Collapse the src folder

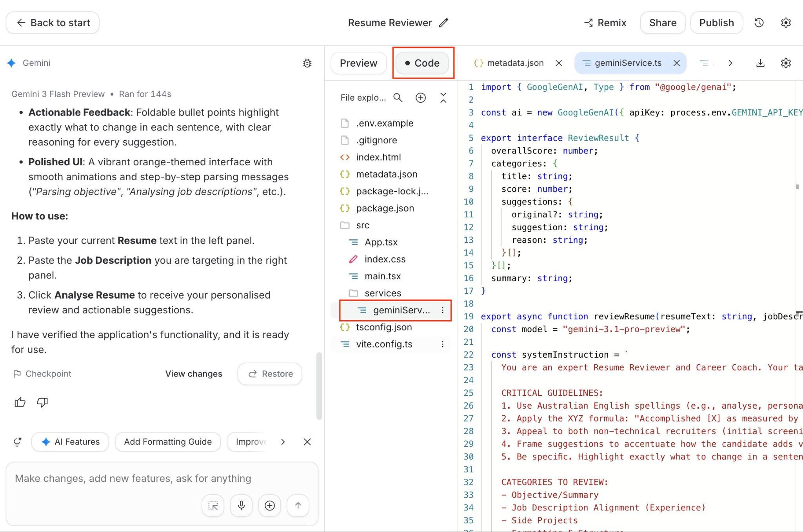(x=362, y=225)
